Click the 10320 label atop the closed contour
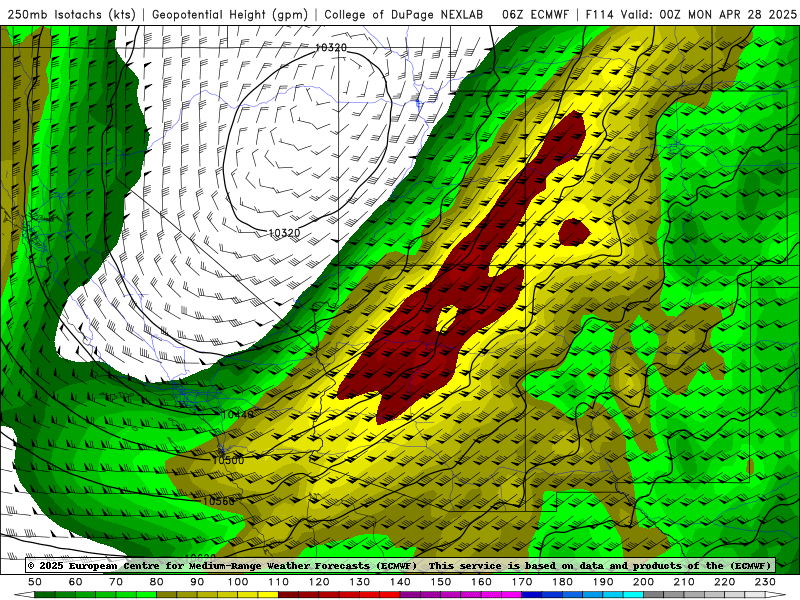800x600 pixels. [x=331, y=47]
